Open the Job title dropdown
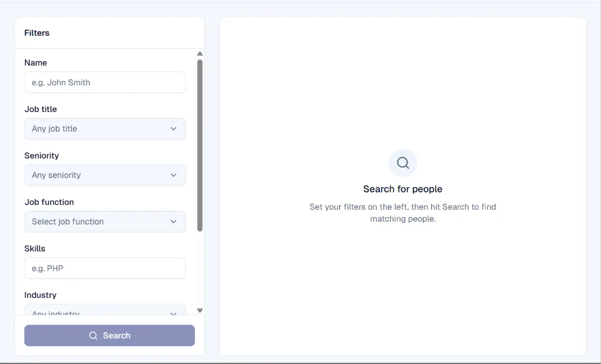Image resolution: width=601 pixels, height=364 pixels. (x=105, y=129)
